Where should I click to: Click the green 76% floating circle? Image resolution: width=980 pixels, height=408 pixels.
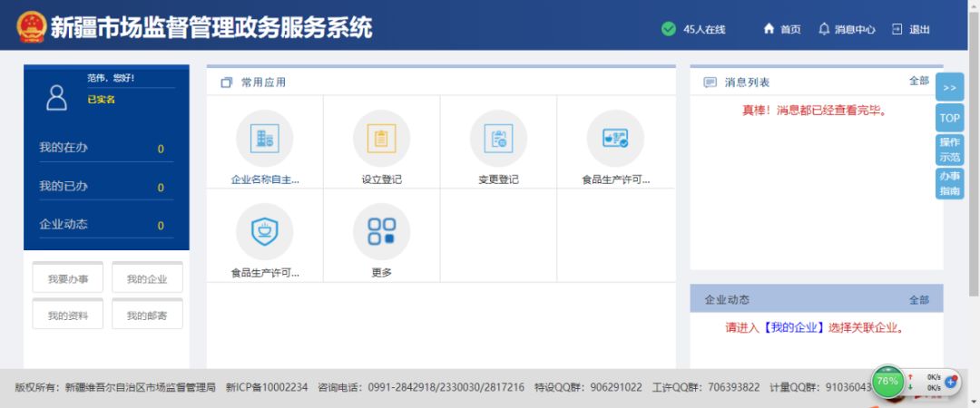coord(887,381)
